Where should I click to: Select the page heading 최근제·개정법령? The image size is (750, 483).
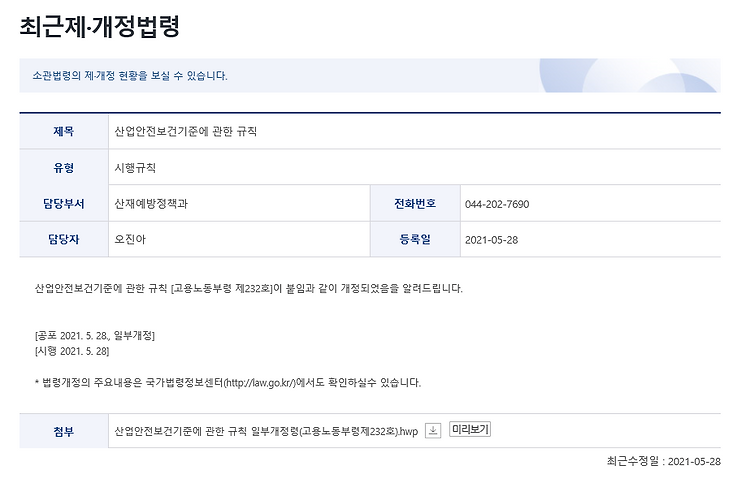[99, 26]
